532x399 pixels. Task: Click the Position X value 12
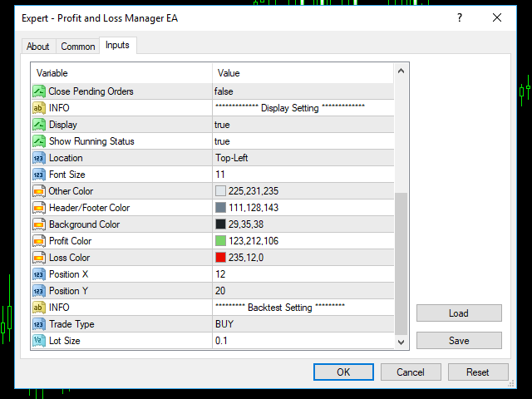[220, 274]
